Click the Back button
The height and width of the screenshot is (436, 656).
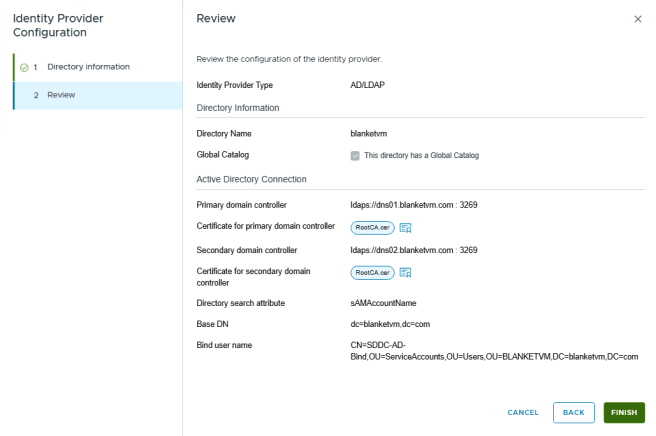(x=573, y=412)
